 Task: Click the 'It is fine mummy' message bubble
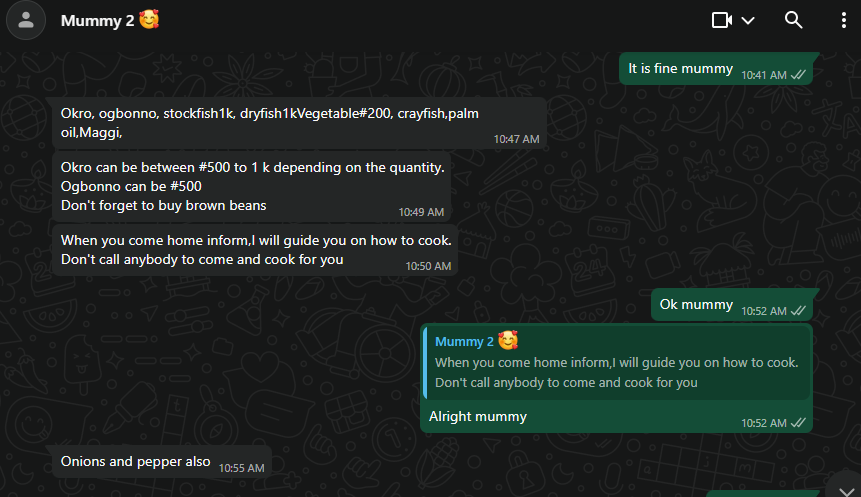point(716,69)
